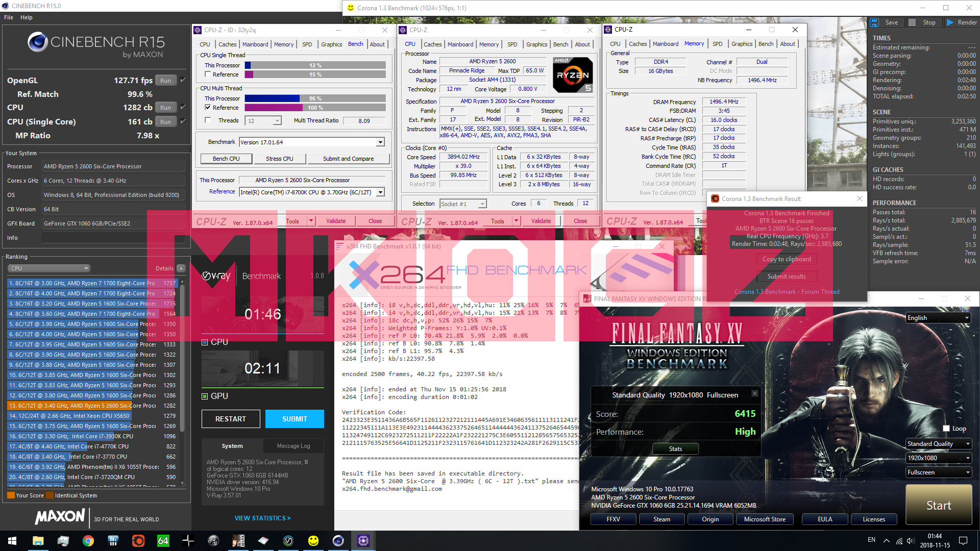The image size is (980, 551).
Task: Switch to Caches tab in CPU-Z Bench window
Action: (227, 44)
